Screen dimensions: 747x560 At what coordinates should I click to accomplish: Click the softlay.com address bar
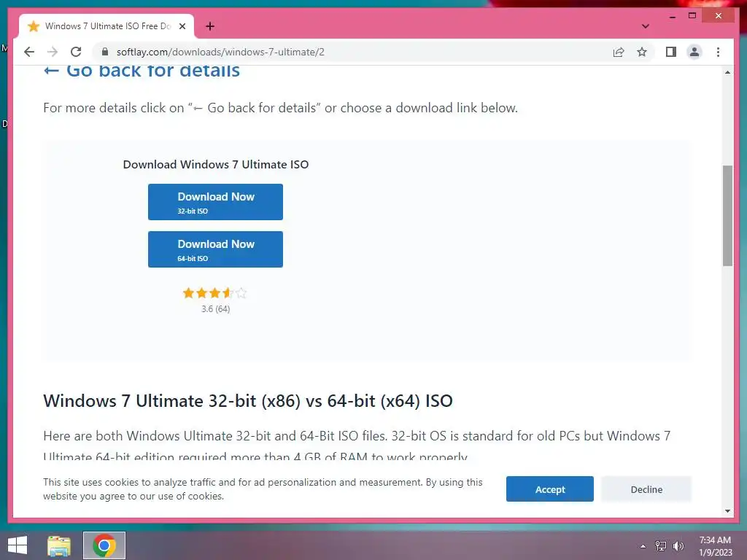[x=352, y=52]
